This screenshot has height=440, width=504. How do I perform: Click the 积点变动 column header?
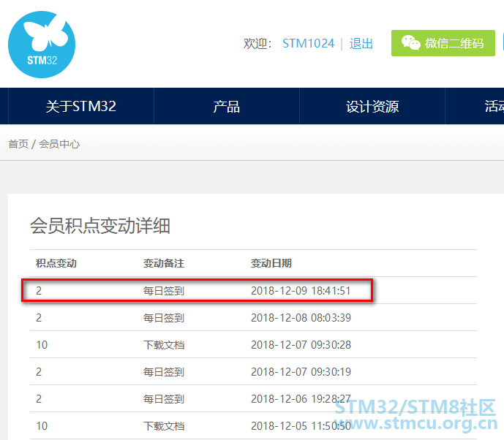[x=56, y=263]
